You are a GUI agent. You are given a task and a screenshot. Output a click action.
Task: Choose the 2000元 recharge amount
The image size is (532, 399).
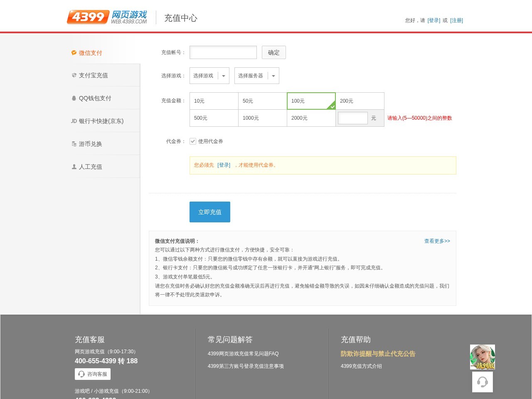(x=311, y=118)
